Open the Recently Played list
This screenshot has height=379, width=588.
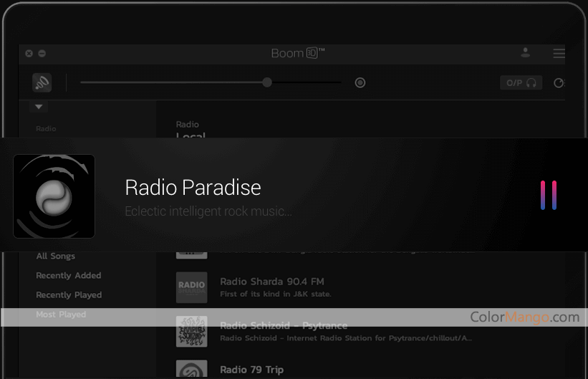[x=69, y=294]
